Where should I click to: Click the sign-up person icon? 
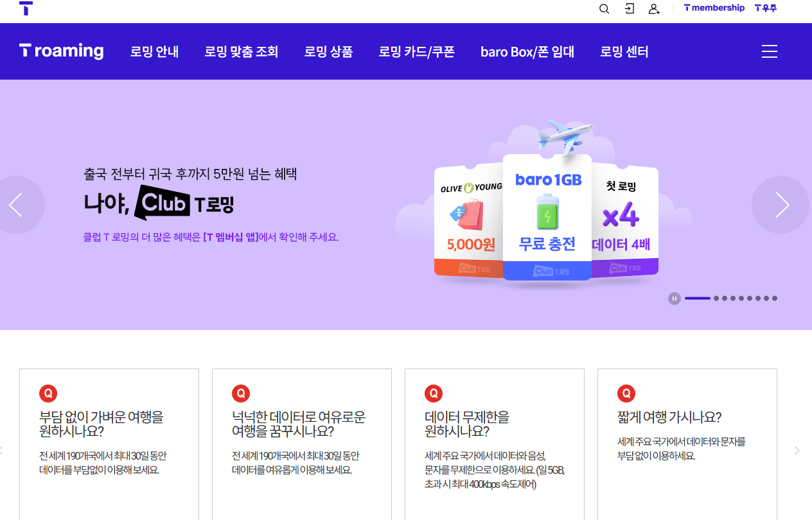654,8
